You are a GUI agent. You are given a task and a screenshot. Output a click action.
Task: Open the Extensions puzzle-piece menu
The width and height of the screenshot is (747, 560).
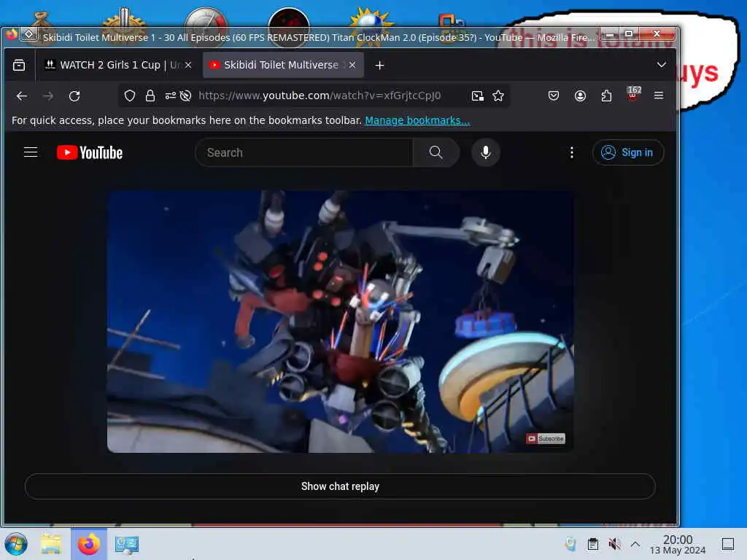[606, 96]
